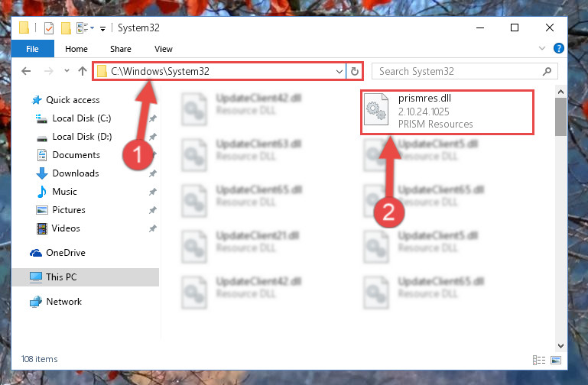588x385 pixels.
Task: Switch to large thumbnails view icon
Action: click(556, 360)
